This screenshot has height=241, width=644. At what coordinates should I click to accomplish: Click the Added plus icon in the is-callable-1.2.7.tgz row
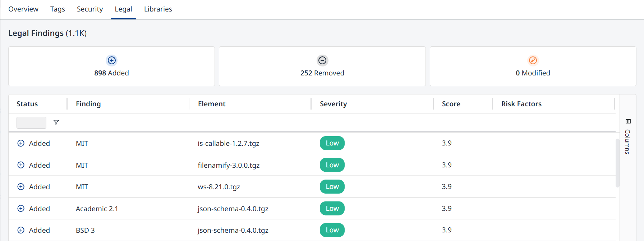21,143
